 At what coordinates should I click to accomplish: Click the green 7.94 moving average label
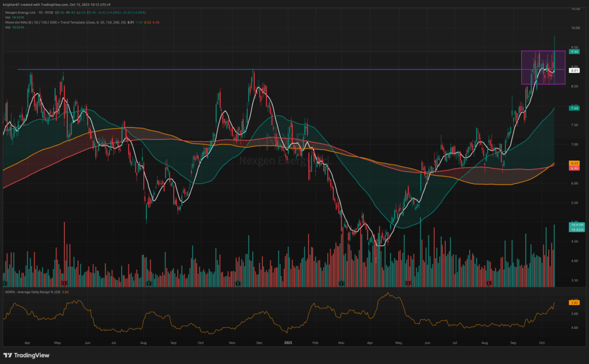pos(573,108)
